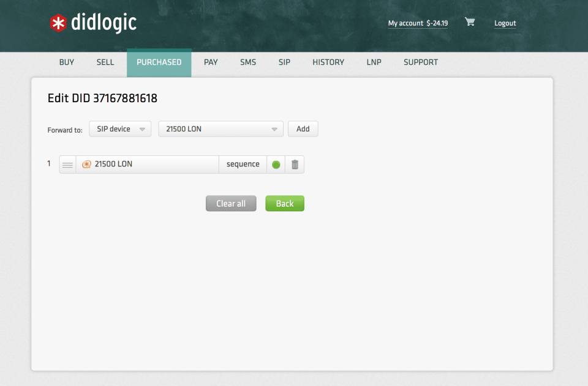Enable the forwarding destination status light

(276, 164)
